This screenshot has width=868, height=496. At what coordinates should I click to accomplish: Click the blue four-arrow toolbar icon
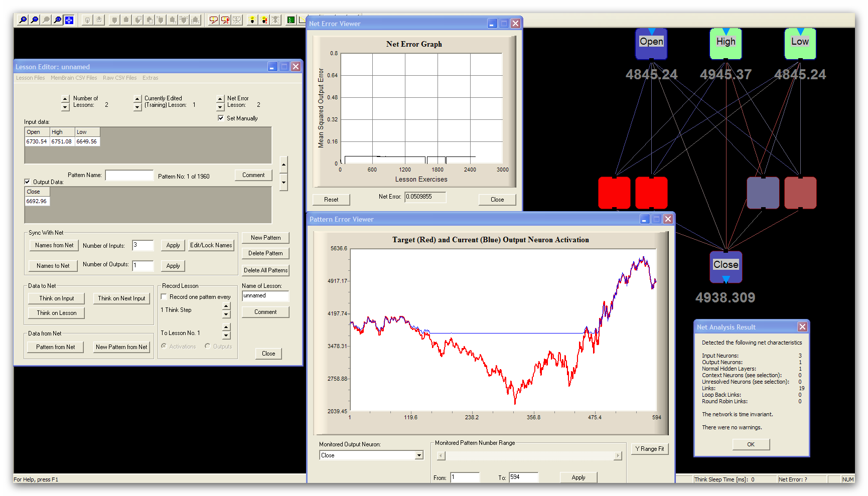coord(69,20)
